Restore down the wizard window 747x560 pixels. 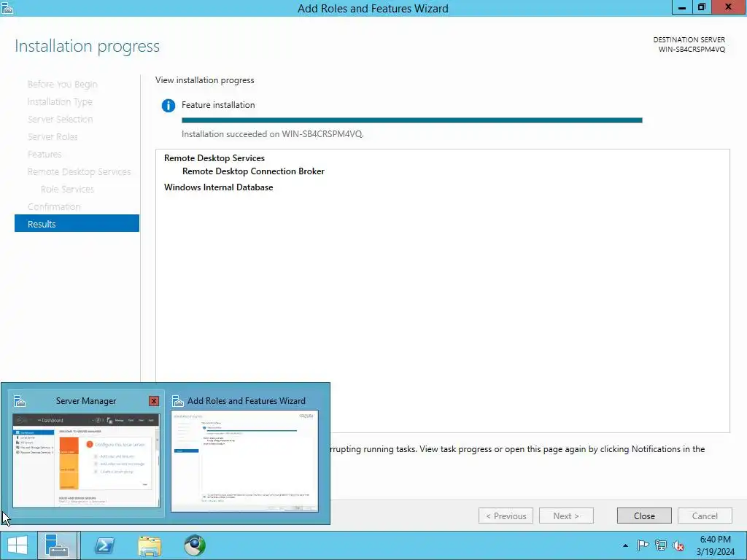(701, 7)
